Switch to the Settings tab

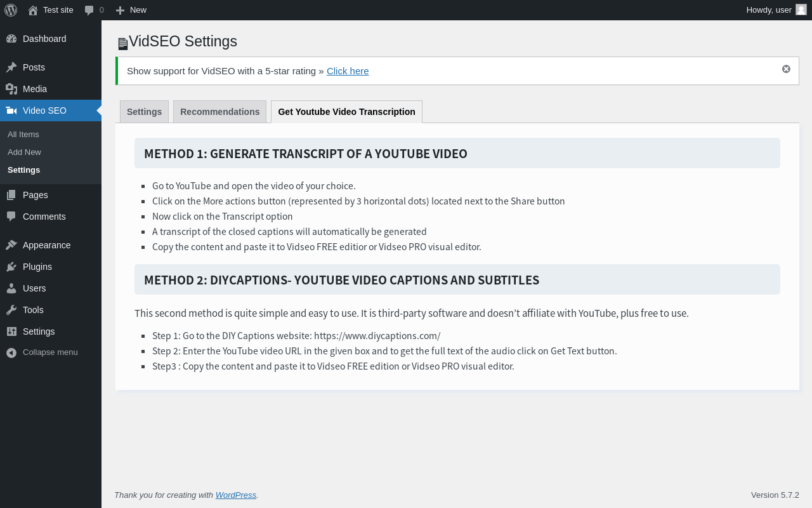144,112
